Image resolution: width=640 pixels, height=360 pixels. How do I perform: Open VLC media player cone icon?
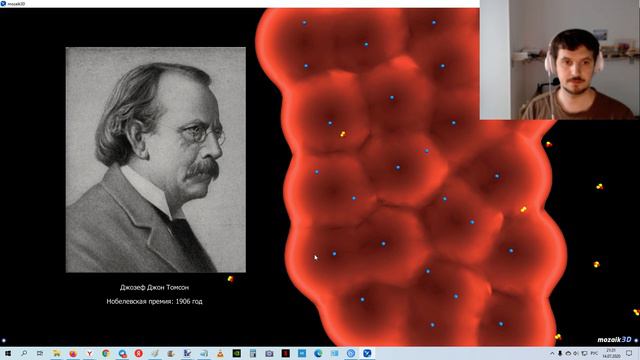(220, 353)
